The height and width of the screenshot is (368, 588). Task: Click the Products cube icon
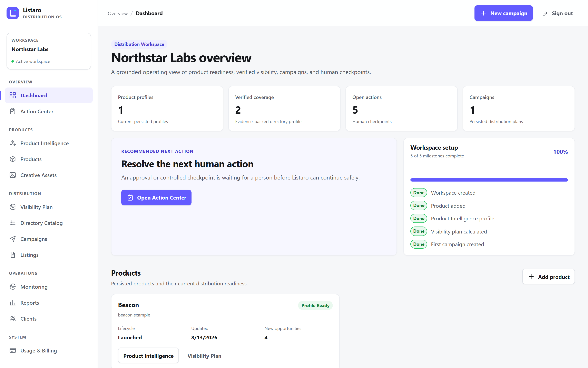click(13, 159)
